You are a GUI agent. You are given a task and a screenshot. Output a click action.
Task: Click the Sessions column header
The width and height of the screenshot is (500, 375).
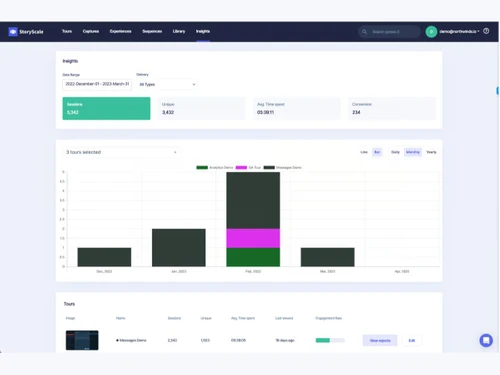pyautogui.click(x=174, y=318)
